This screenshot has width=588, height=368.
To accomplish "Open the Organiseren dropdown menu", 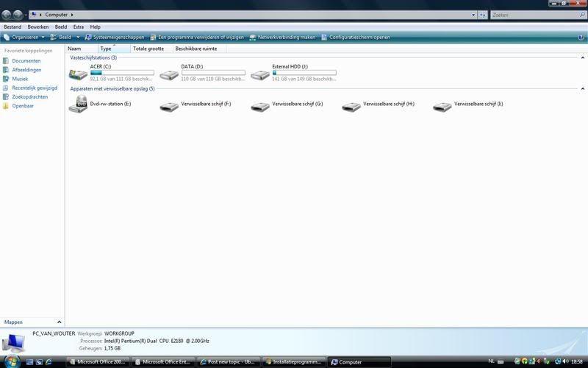I will click(x=24, y=37).
